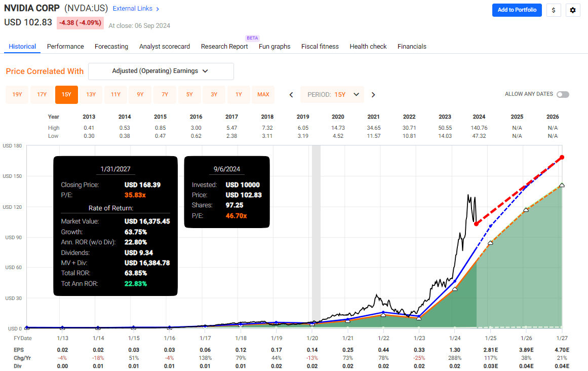Choose the 5Y time range option
588x371 pixels.
click(189, 95)
